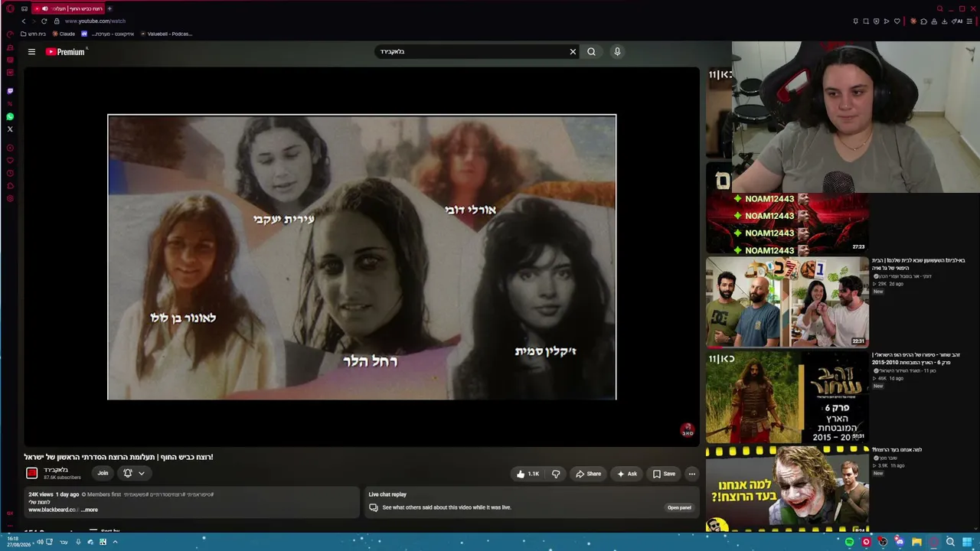The width and height of the screenshot is (980, 551).
Task: Open the YouTube guide hamburger menu
Action: click(31, 52)
